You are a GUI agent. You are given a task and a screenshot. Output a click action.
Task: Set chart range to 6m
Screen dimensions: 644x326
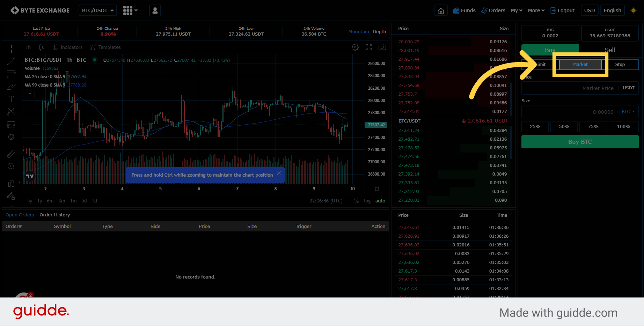tap(50, 201)
